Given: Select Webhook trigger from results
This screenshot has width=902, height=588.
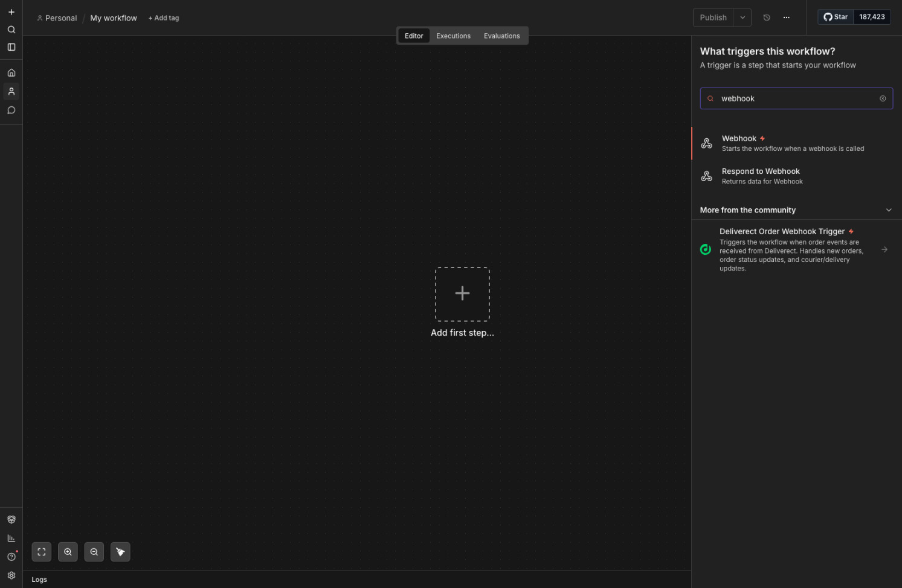Looking at the screenshot, I should [796, 143].
